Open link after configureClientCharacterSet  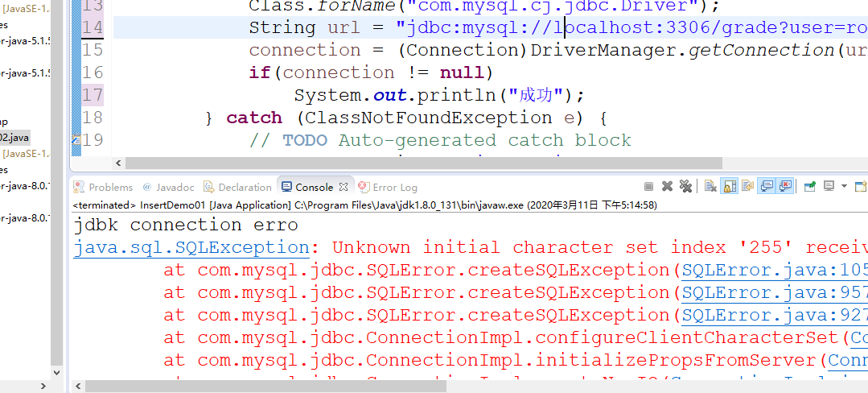coord(859,337)
